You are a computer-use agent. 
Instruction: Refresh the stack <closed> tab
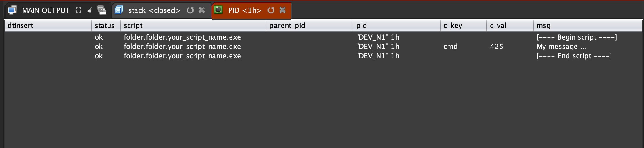190,10
